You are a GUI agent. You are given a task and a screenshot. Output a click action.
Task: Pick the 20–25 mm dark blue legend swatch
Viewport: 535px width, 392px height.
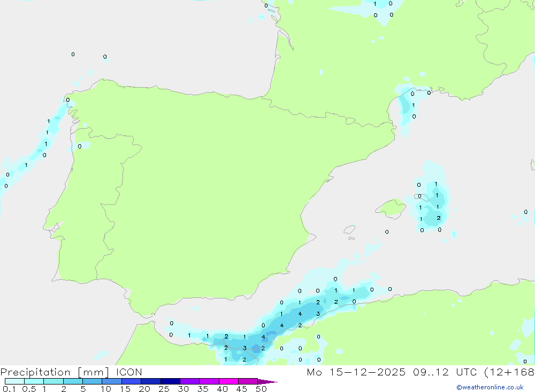(151, 381)
